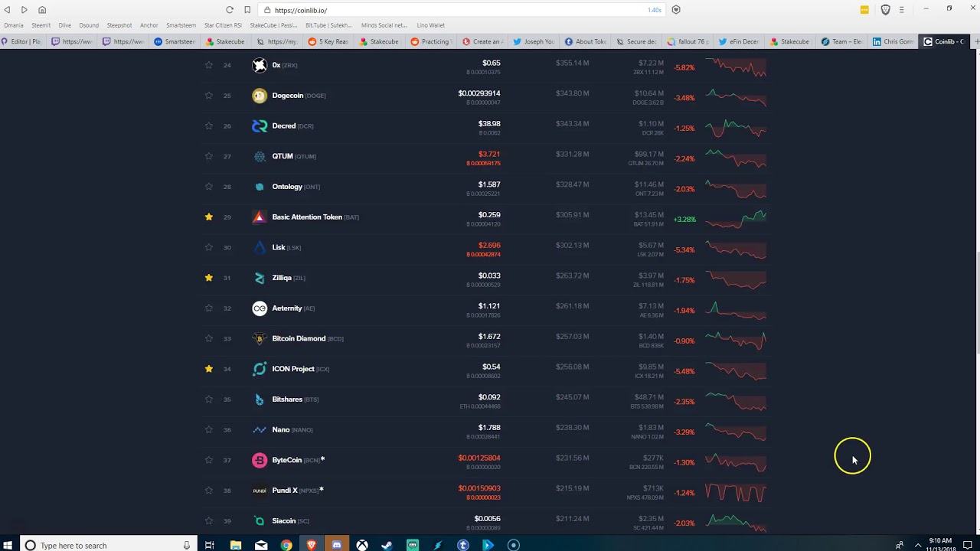Click the Bitcoin Diamond logo icon

click(260, 338)
